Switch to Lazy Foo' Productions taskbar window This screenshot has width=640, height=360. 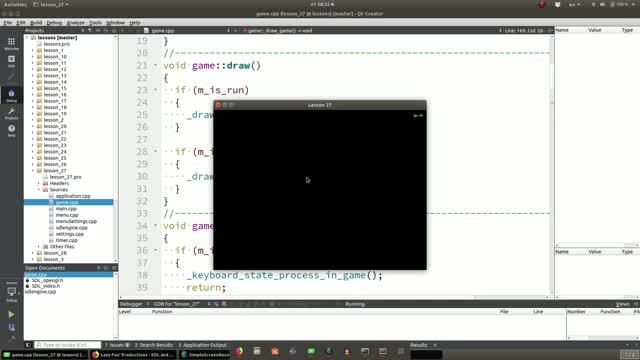coord(133,355)
